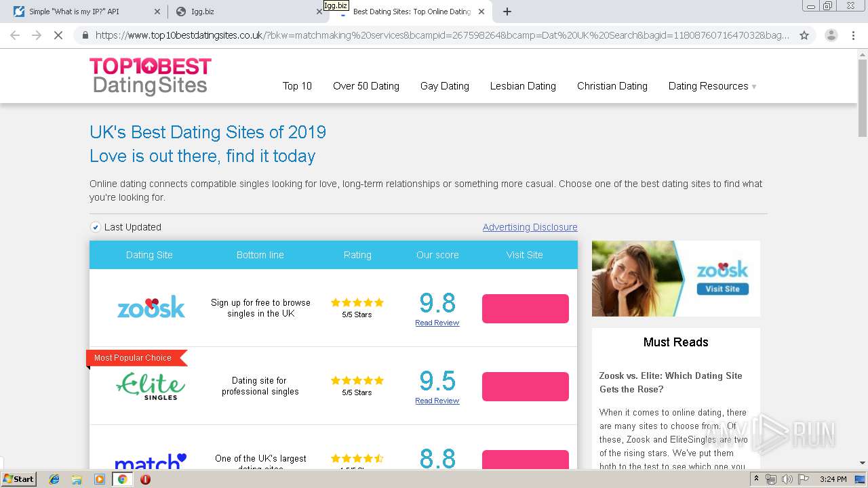
Task: Click the 'Rating' column header
Action: pos(357,255)
